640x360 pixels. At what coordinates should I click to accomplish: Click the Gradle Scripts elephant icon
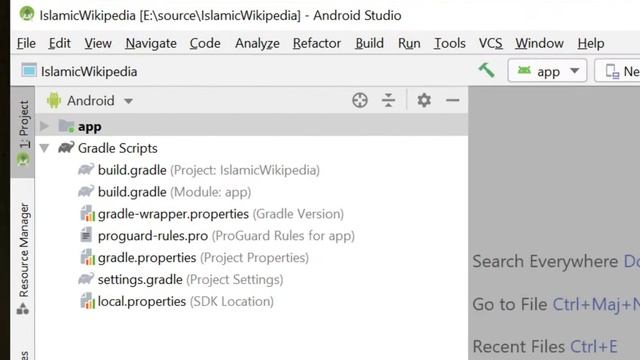(x=66, y=148)
